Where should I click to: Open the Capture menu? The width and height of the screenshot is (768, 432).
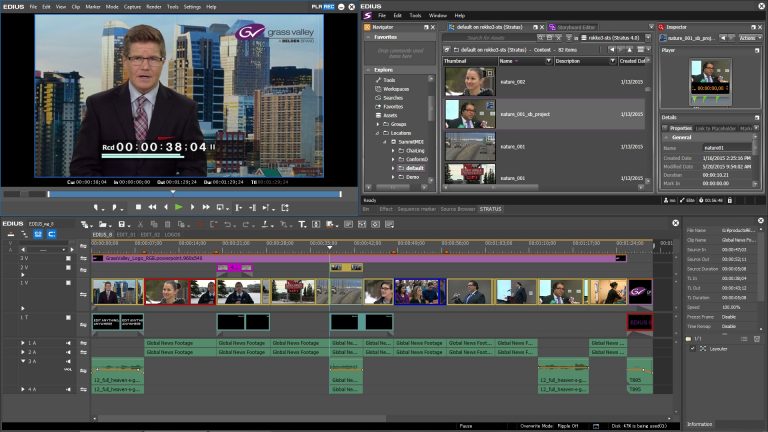[x=132, y=6]
